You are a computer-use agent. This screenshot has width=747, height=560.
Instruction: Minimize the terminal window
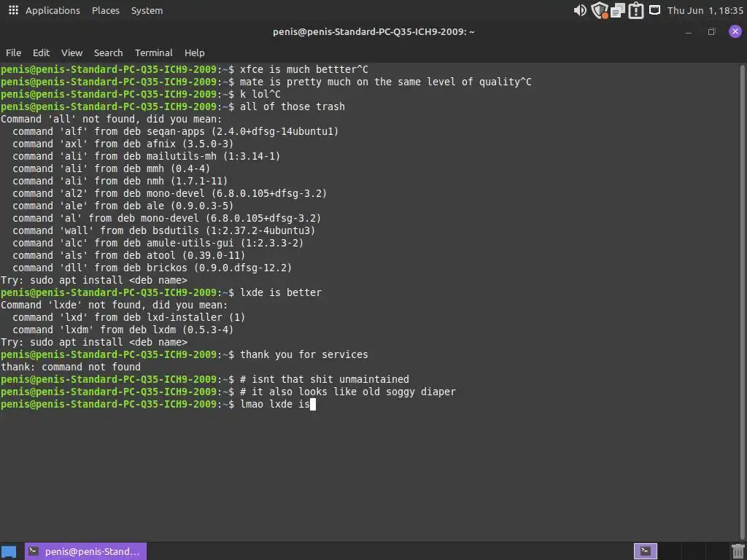coord(689,32)
